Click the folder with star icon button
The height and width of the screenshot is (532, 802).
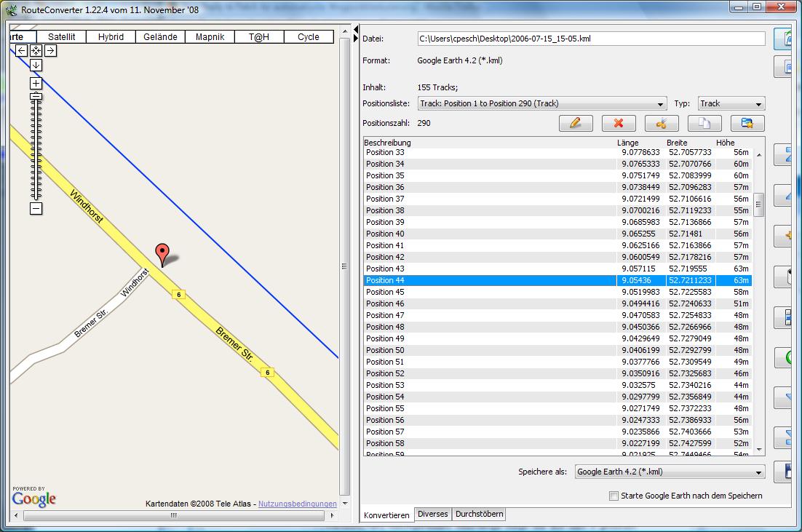[747, 123]
